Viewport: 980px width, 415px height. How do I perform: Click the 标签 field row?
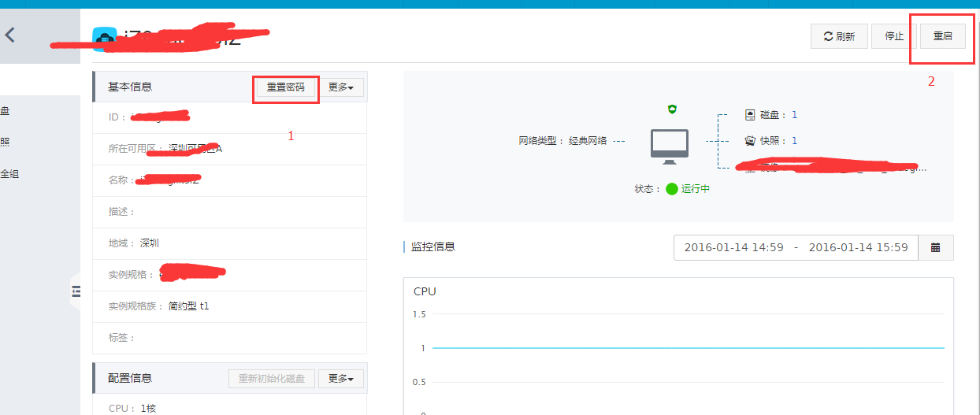(x=229, y=338)
